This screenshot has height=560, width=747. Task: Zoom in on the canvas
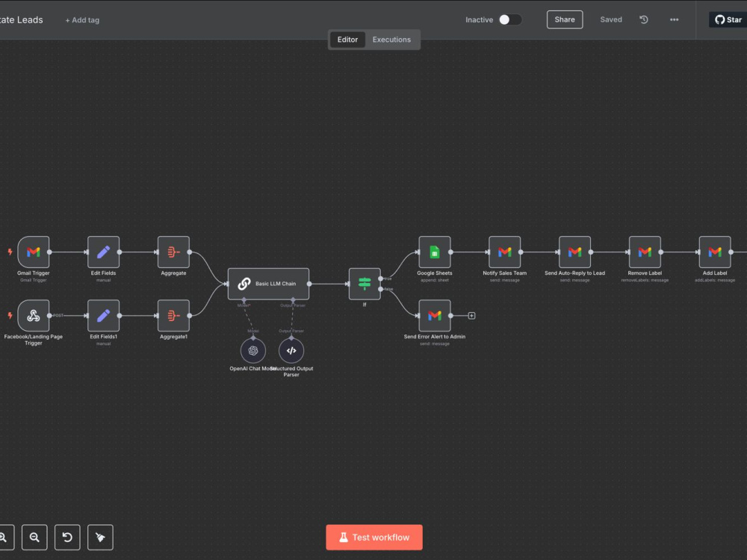coord(4,537)
